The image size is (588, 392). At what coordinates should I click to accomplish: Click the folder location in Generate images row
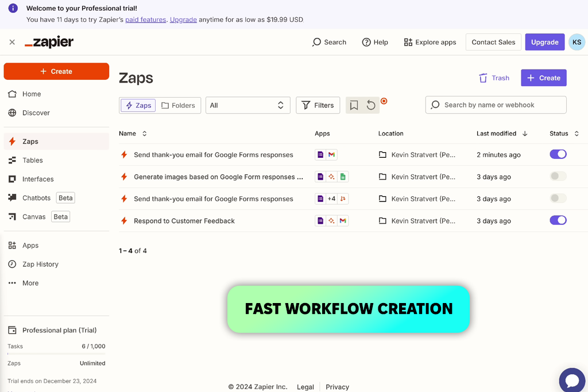click(x=417, y=177)
